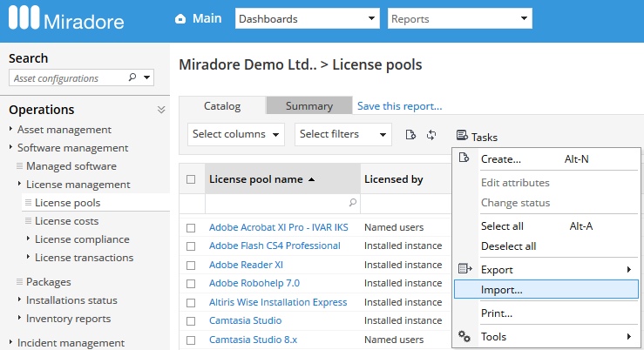Check the Adobe Robohelp 7.0 row
Viewport: 644px width, 350px height.
191,284
